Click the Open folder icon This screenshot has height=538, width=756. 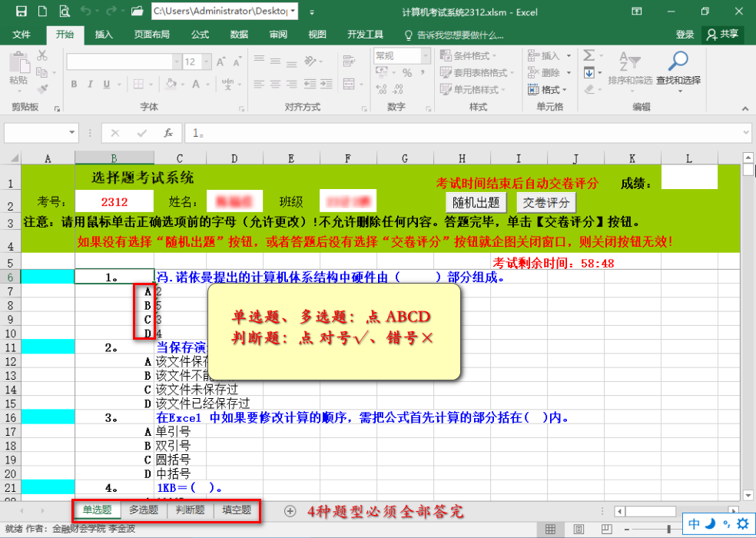[x=138, y=11]
